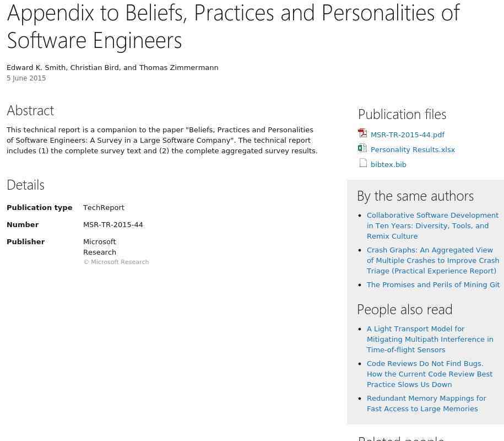Open the bibtex.bib citation link

pos(388,164)
